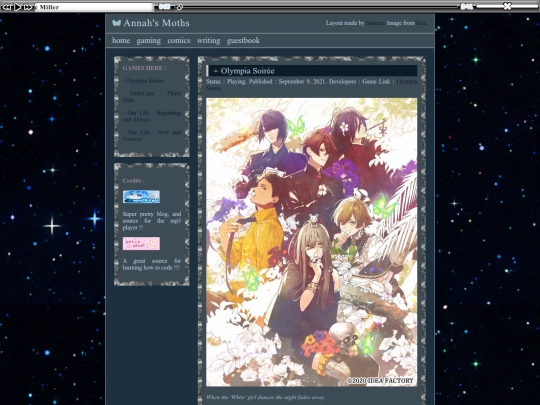Screen dimensions: 540x405
Task: Collapse the Olympia Soirée post heading arrow
Action: pos(216,71)
